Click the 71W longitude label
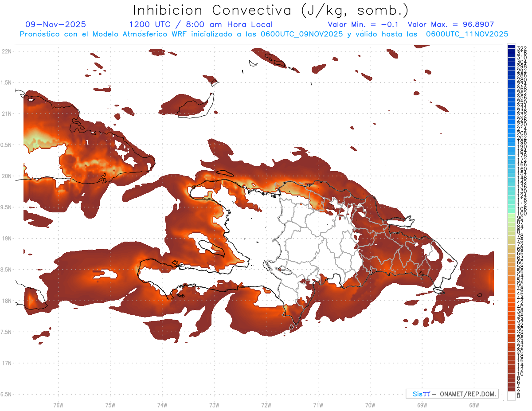 pyautogui.click(x=318, y=405)
